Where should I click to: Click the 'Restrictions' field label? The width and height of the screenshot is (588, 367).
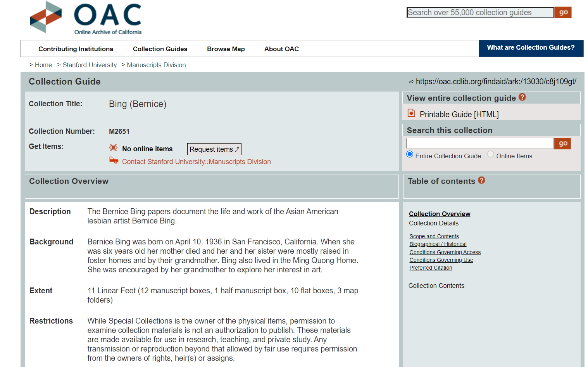(51, 321)
